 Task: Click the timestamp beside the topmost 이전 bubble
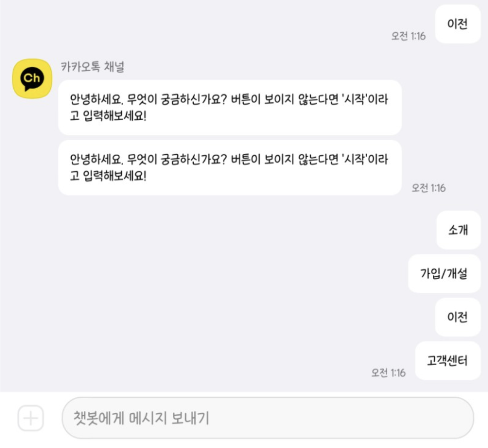(408, 36)
